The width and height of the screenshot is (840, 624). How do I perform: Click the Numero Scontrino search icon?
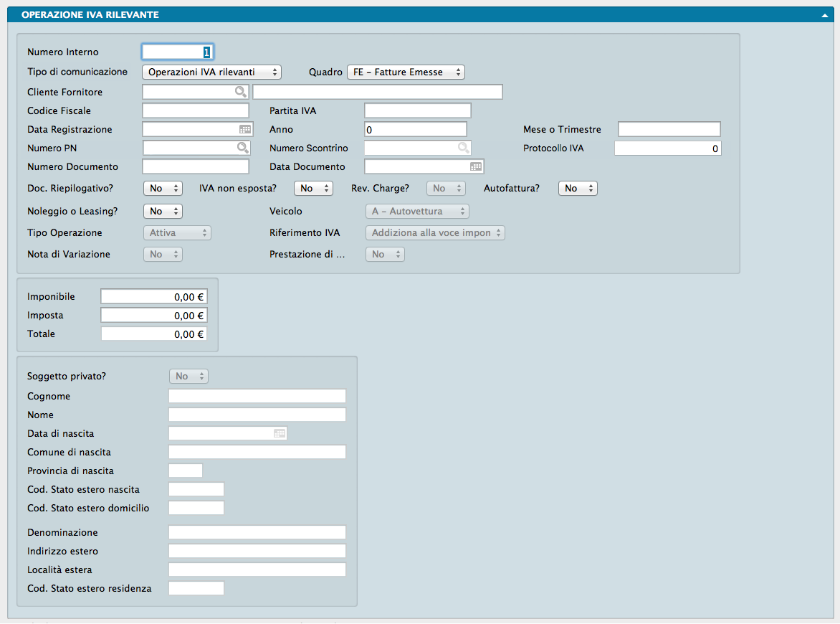point(464,148)
